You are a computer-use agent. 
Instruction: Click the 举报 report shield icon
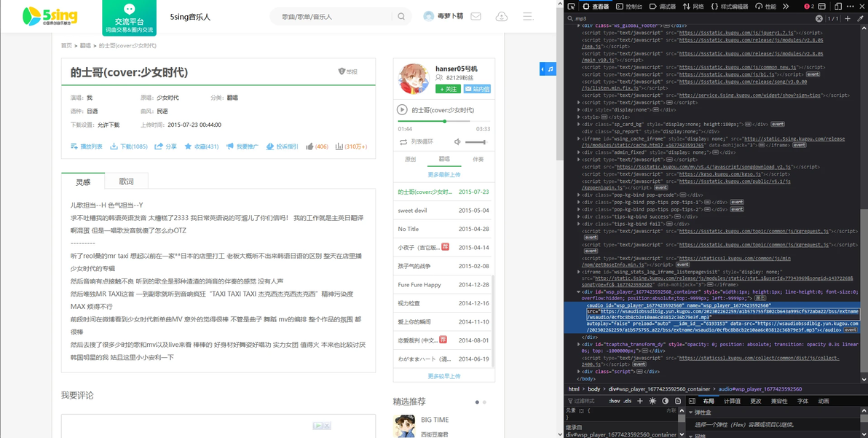point(342,71)
